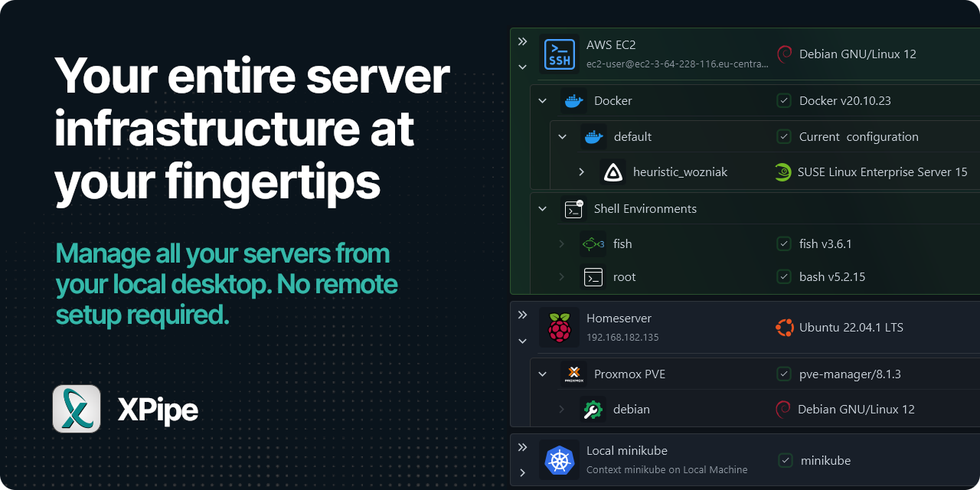Click the Ubuntu logo next to Homeserver
Screen dimensions: 980x490
[784, 327]
